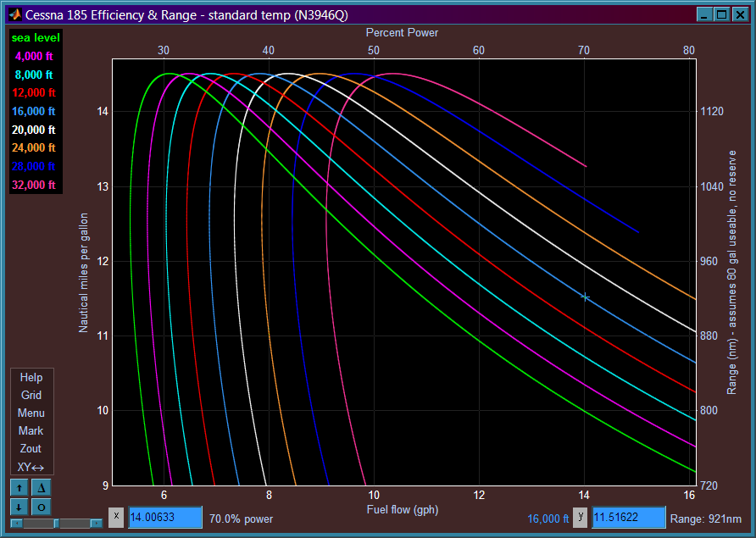Toggle the Grid option
The width and height of the screenshot is (756, 538).
(x=31, y=396)
